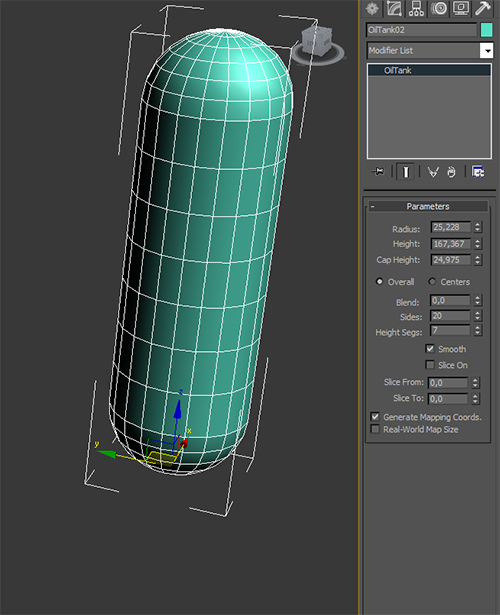The height and width of the screenshot is (615, 500).
Task: Open the Modify command panel tab
Action: pos(394,8)
